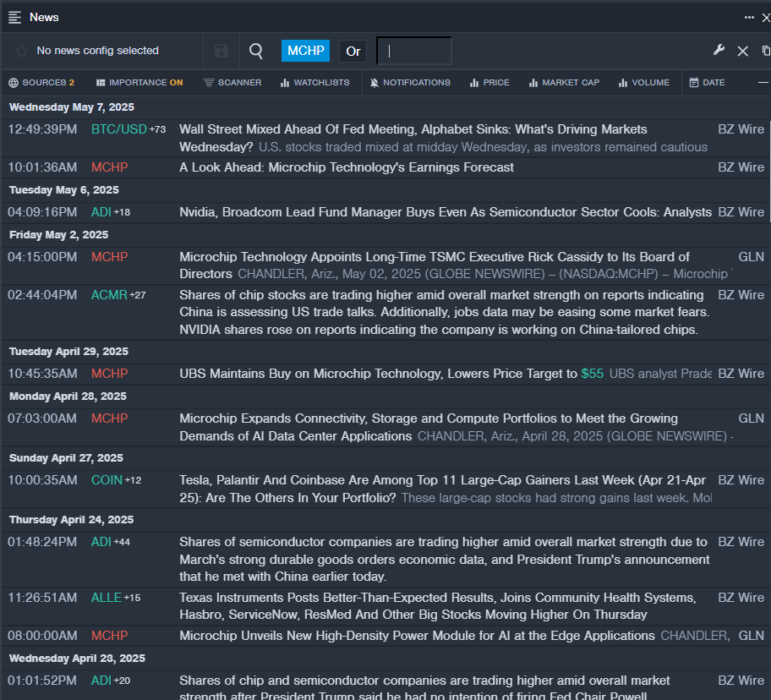Open Microchip Technology's Earnings Forecast headline

pos(347,167)
